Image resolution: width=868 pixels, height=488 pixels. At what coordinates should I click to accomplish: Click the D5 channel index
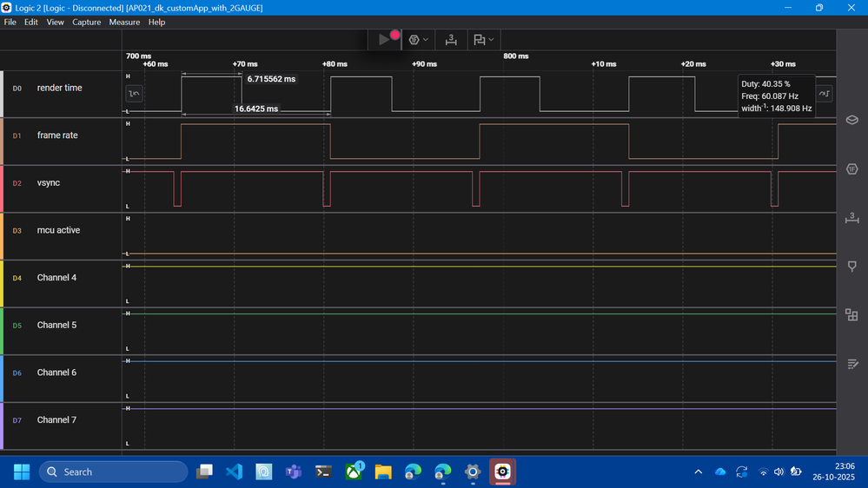17,326
